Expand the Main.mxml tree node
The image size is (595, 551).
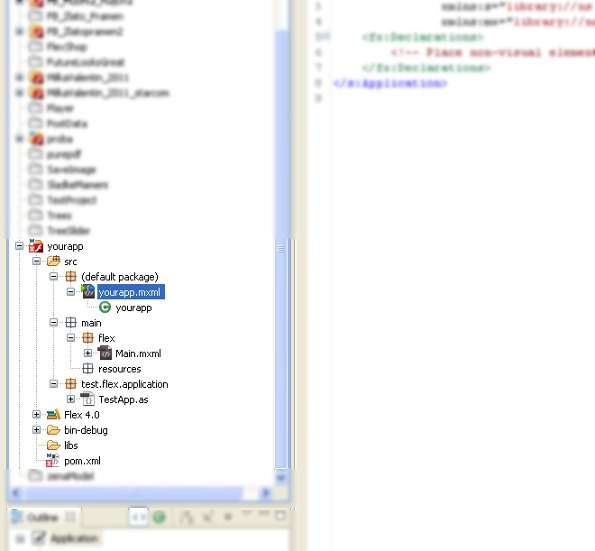88,353
